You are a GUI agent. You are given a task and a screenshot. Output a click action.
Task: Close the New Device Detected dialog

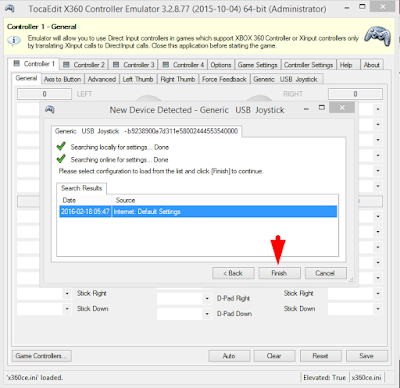[342, 108]
